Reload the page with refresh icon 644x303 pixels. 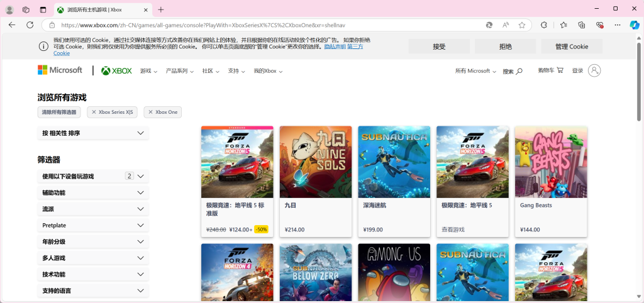click(30, 25)
